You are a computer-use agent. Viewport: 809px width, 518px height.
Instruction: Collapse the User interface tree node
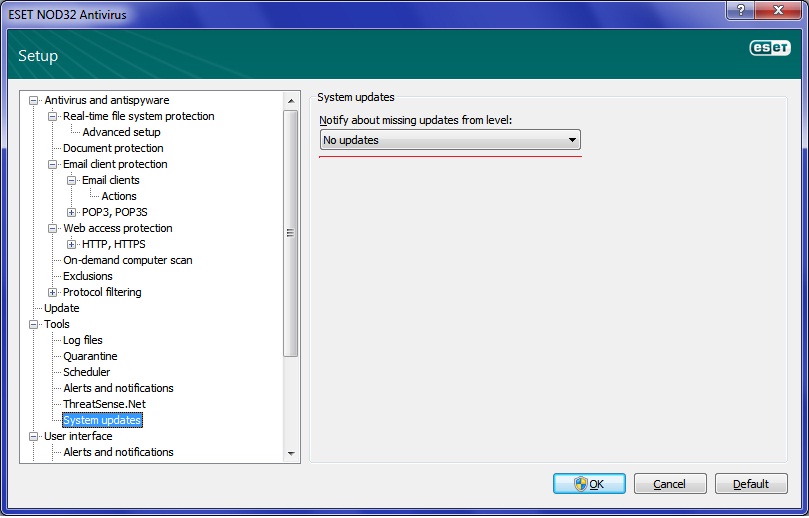coord(34,436)
